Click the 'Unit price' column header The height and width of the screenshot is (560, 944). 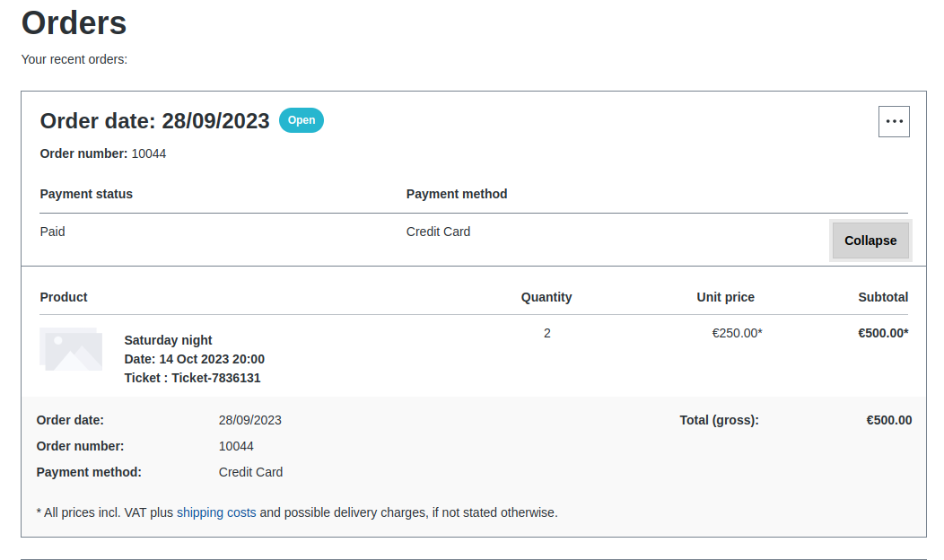tap(725, 297)
